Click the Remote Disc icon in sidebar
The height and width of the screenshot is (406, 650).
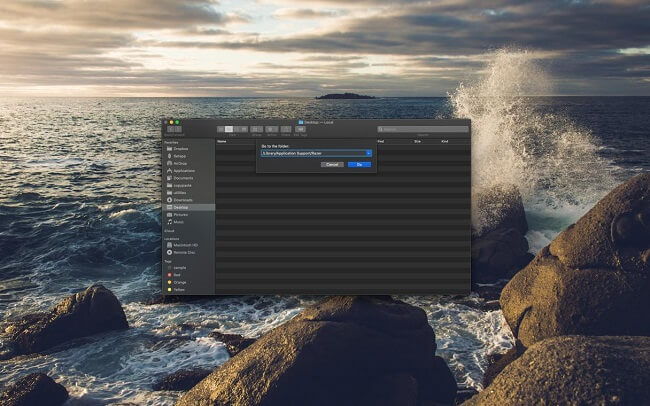(x=170, y=253)
